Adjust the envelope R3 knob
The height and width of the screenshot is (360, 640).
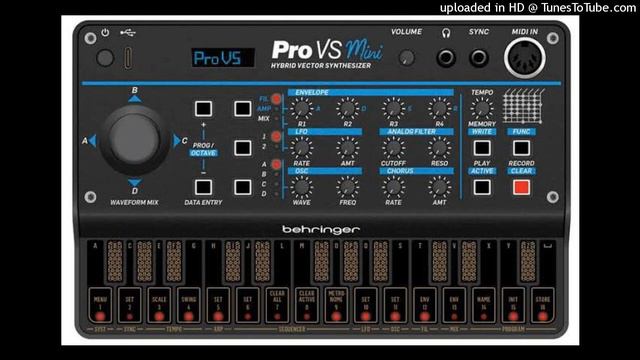[393, 109]
